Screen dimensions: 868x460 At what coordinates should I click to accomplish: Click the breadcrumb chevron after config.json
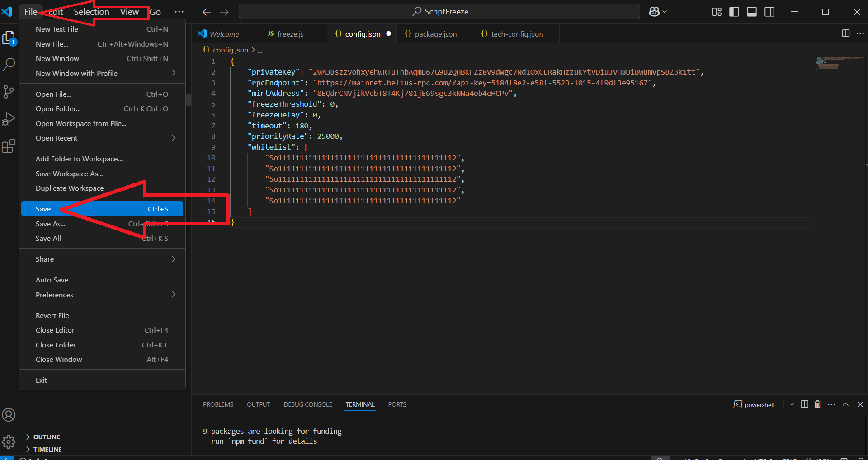click(253, 50)
